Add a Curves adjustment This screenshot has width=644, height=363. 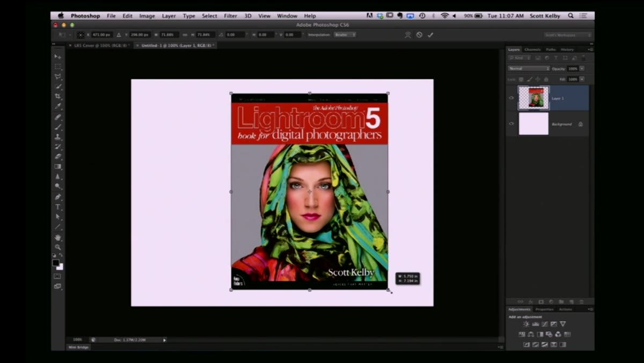(545, 324)
